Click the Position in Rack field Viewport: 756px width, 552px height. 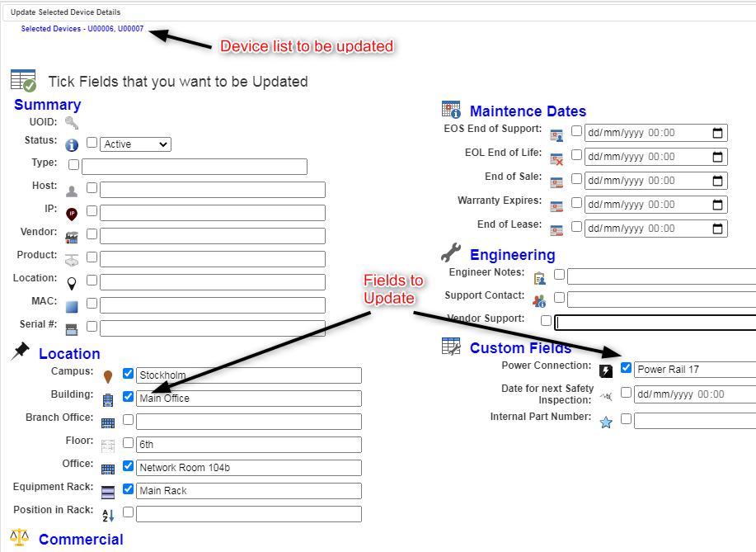click(x=249, y=514)
